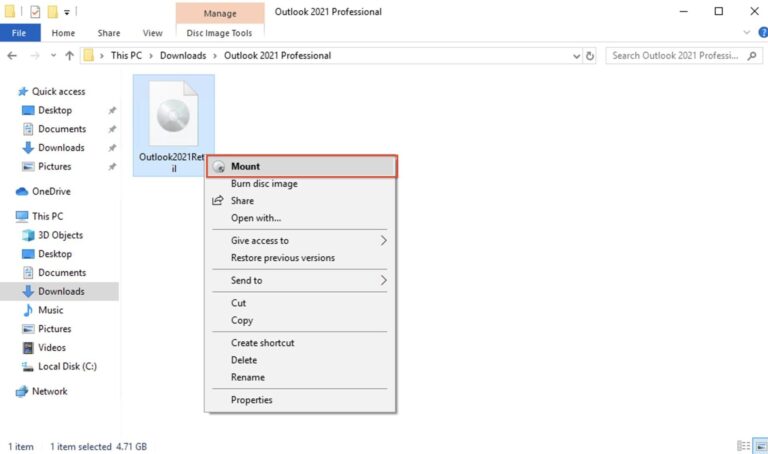Open pinned Documents under Quick access
Image resolution: width=768 pixels, height=454 pixels.
pyautogui.click(x=62, y=129)
